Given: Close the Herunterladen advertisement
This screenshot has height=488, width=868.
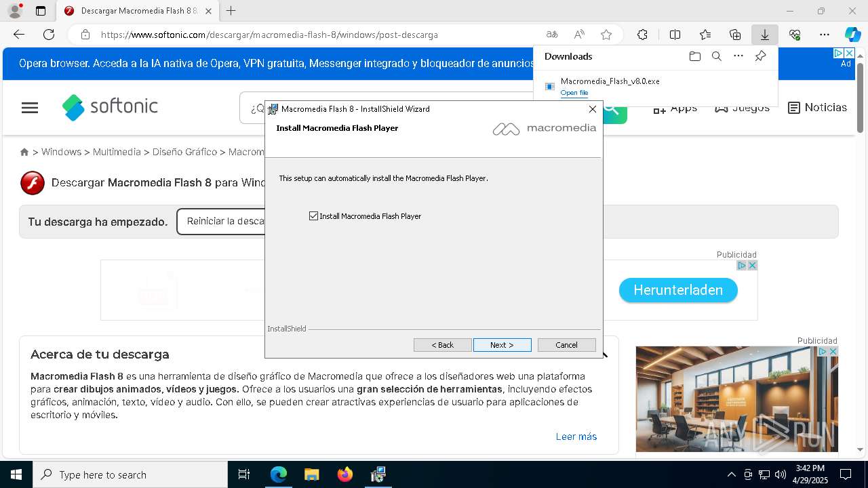Looking at the screenshot, I should [x=752, y=266].
